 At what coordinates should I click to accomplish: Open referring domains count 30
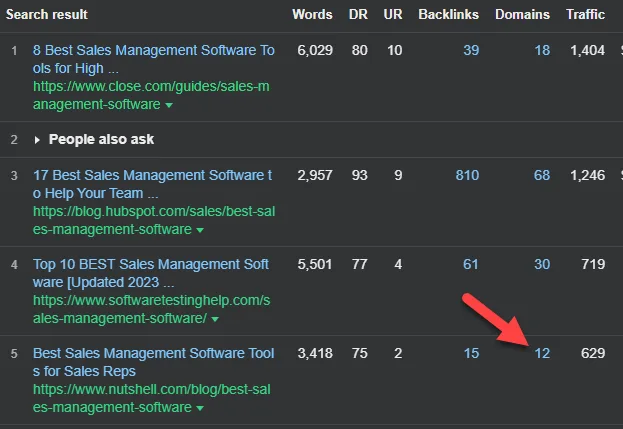tap(542, 265)
